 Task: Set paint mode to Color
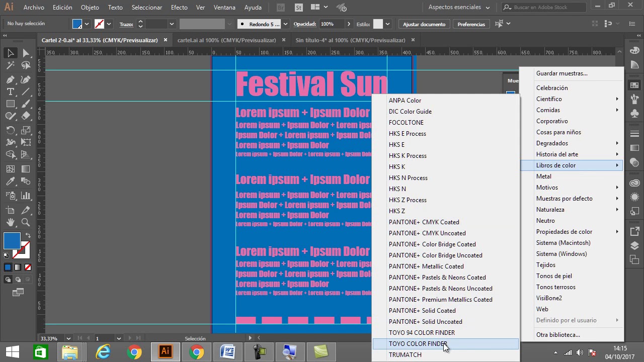[8, 267]
